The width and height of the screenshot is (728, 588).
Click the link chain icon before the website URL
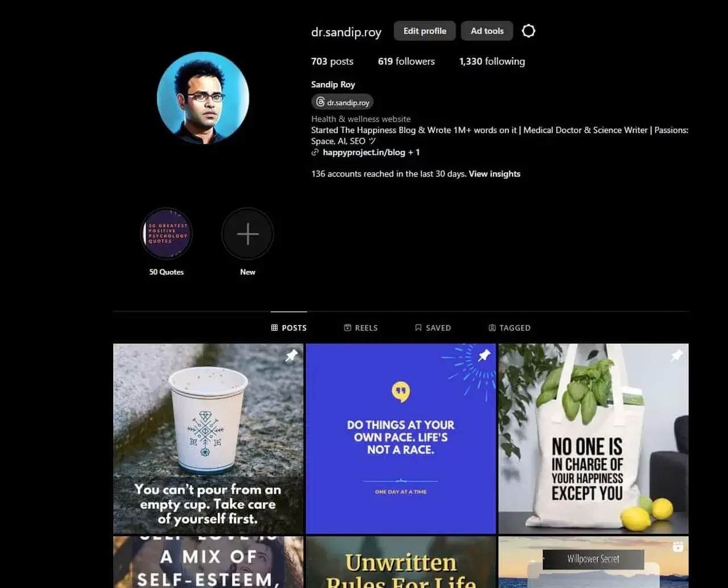315,152
